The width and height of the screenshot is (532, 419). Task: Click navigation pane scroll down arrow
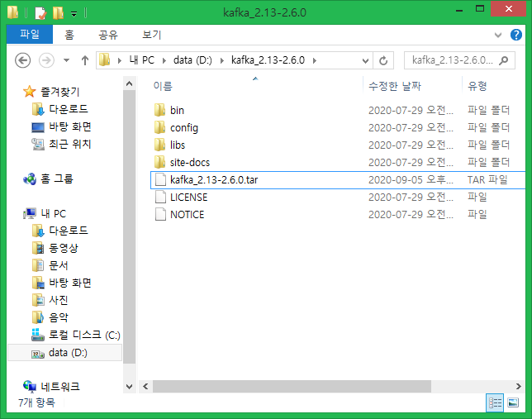[x=129, y=387]
